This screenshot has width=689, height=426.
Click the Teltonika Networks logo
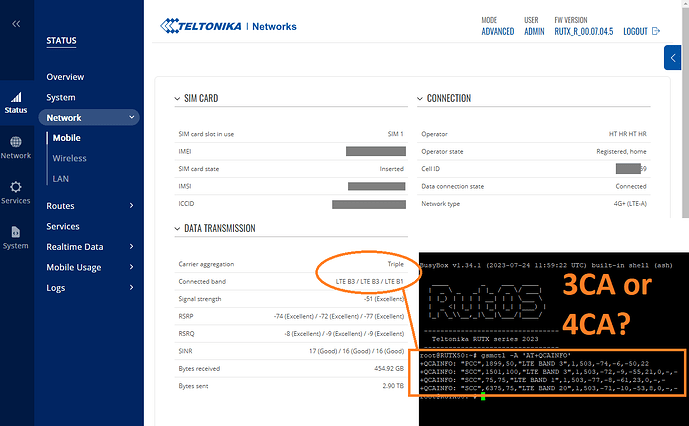(228, 26)
